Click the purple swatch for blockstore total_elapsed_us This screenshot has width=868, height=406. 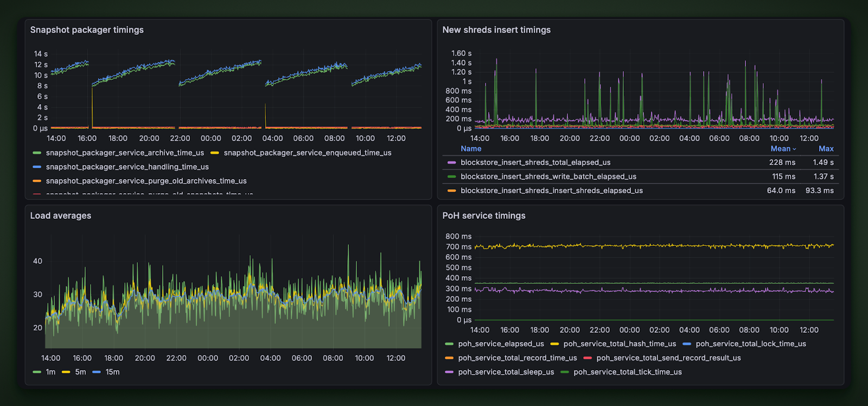451,162
